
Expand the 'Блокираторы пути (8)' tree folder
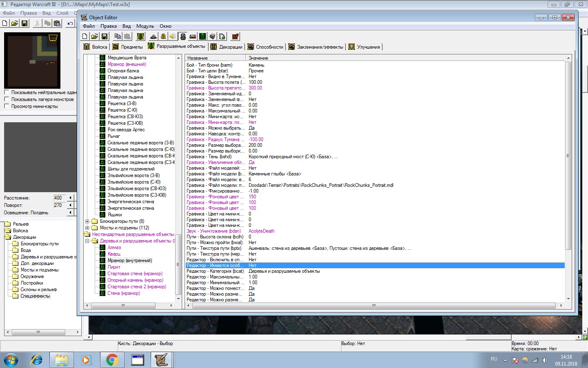click(x=87, y=221)
